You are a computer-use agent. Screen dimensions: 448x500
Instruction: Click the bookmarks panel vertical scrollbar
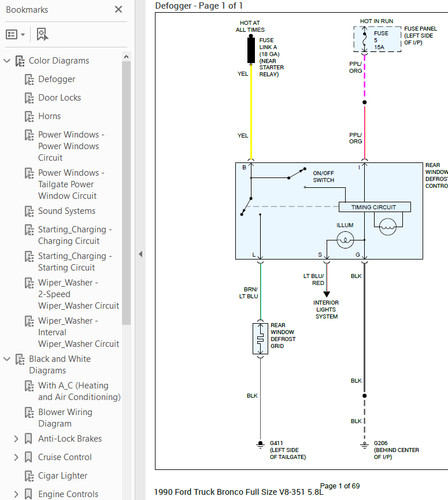coord(126,192)
